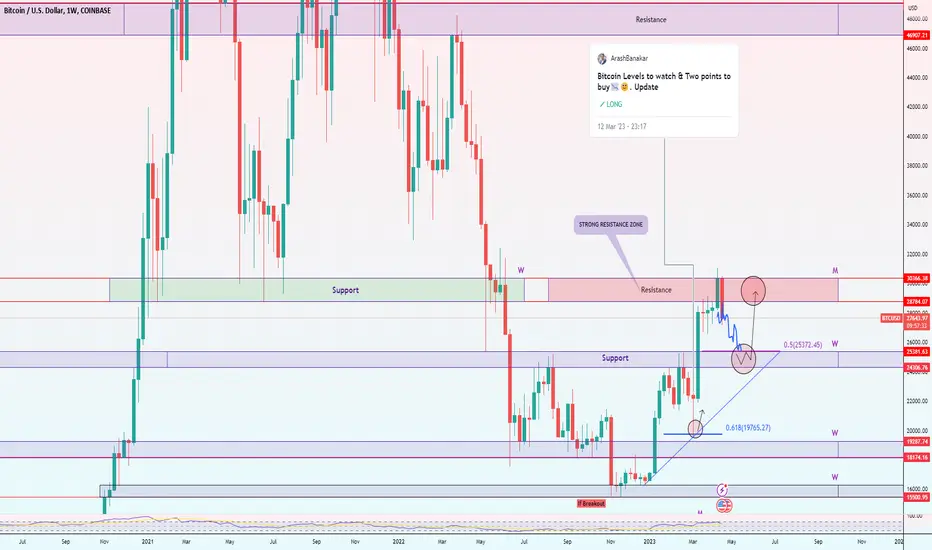Open the 'Bitcoin Levels to watch' idea title
The width and height of the screenshot is (932, 550).
click(664, 81)
